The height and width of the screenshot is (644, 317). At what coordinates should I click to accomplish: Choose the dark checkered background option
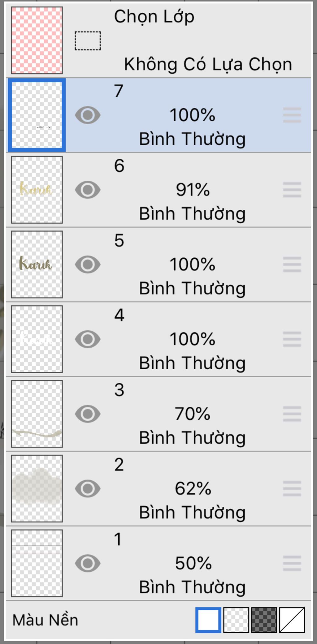tap(264, 620)
